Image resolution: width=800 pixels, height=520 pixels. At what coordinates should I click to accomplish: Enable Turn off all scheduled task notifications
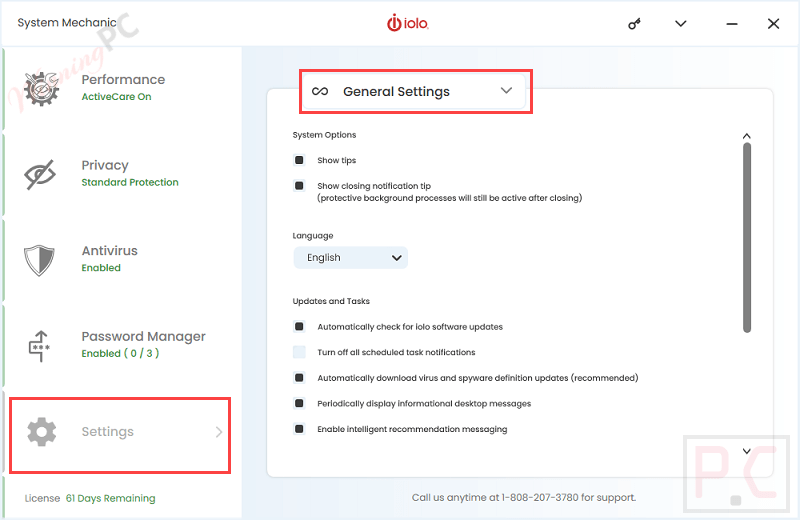(x=299, y=352)
